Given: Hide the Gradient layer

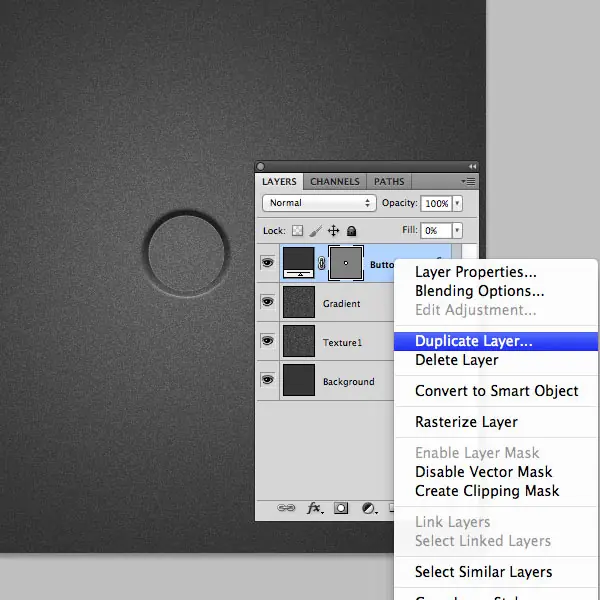Looking at the screenshot, I should [268, 302].
